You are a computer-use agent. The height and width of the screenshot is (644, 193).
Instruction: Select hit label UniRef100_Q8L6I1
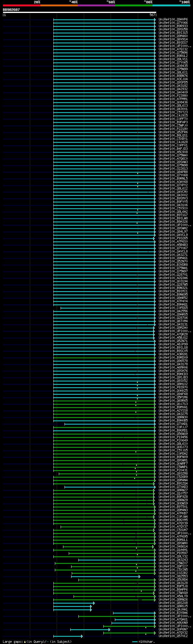click(x=173, y=72)
